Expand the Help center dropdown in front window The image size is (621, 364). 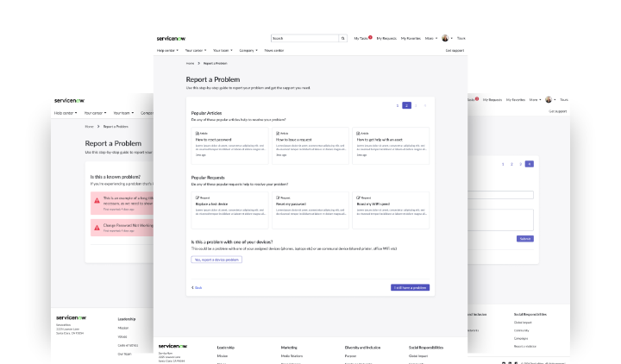[x=167, y=51]
